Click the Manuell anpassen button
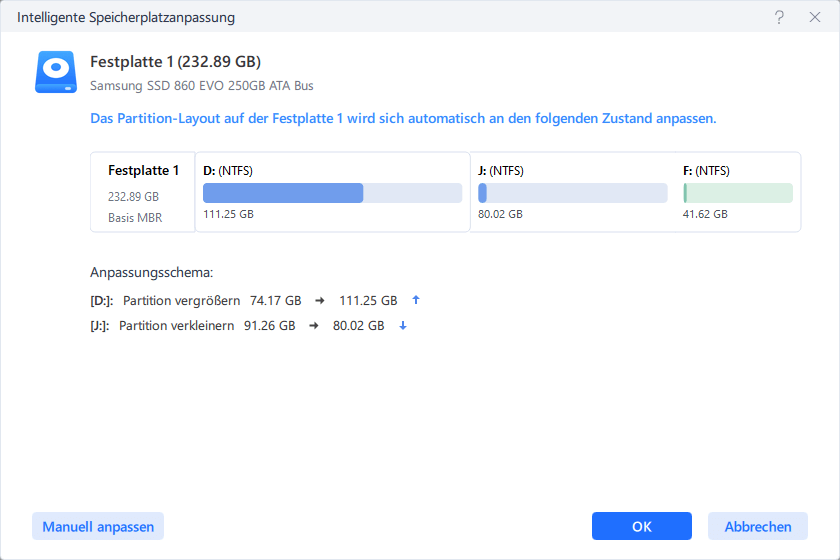This screenshot has width=840, height=560. (x=98, y=526)
